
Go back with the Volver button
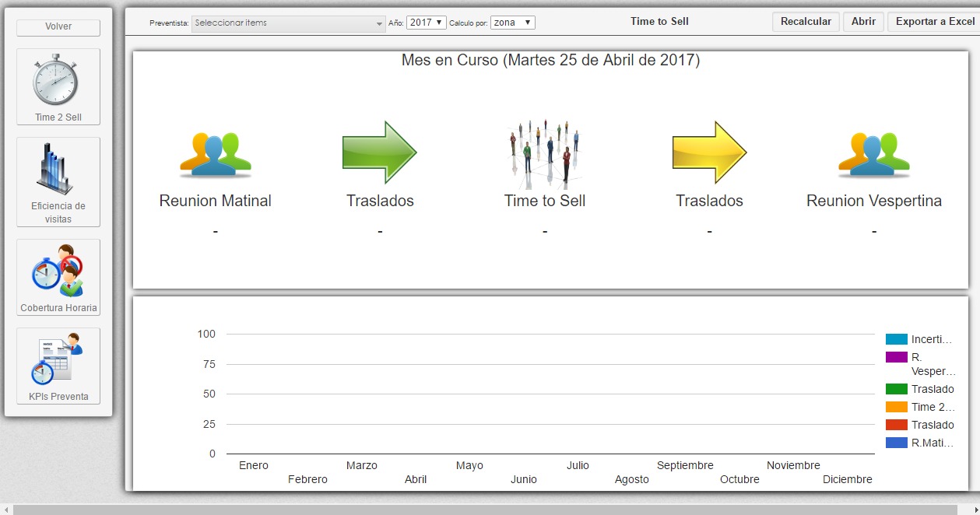58,27
